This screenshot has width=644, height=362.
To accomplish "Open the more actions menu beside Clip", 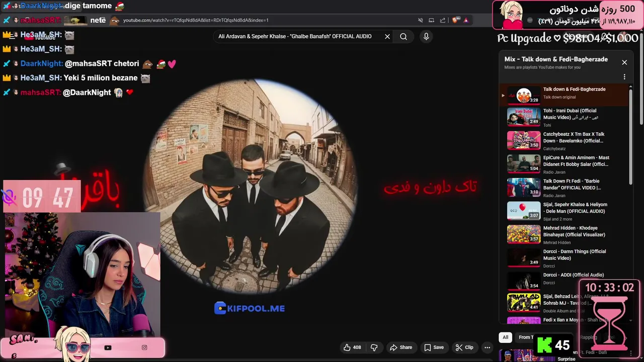I will (x=487, y=347).
